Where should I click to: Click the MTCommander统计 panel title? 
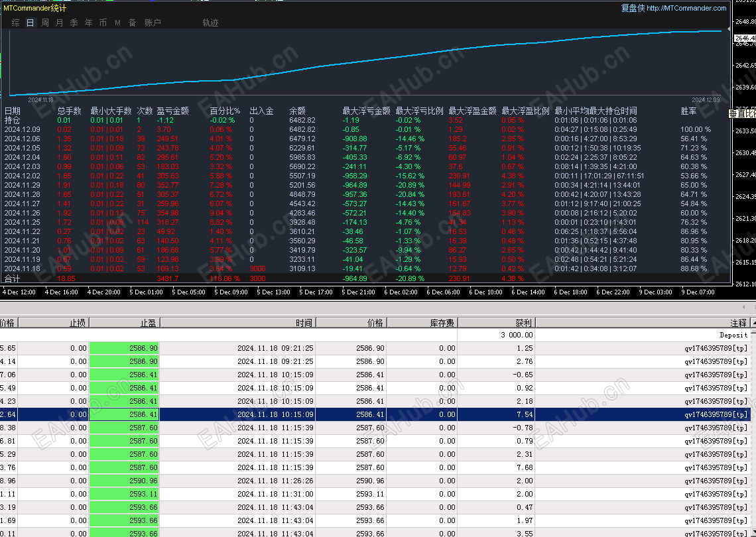coord(34,8)
